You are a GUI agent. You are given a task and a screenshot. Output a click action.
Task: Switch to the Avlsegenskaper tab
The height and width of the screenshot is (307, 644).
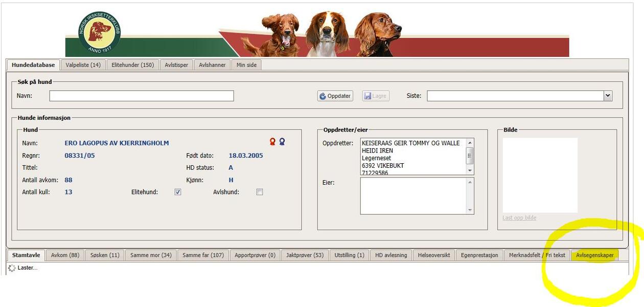click(594, 255)
